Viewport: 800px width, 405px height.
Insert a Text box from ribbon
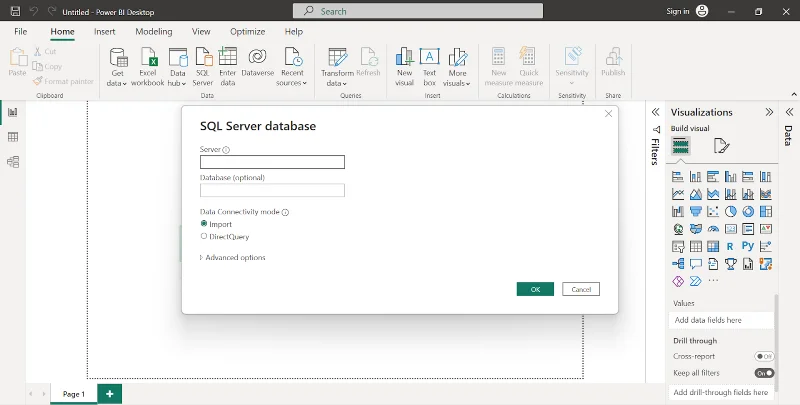coord(430,67)
